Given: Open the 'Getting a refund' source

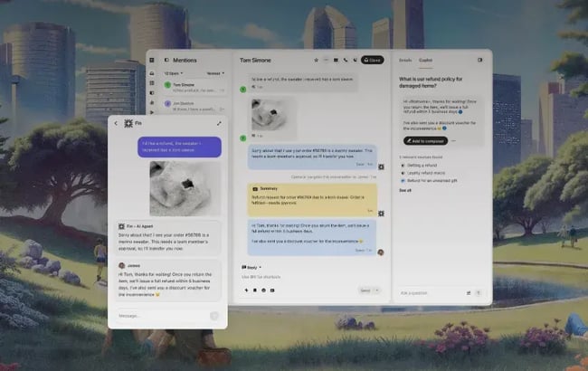Looking at the screenshot, I should (x=422, y=165).
